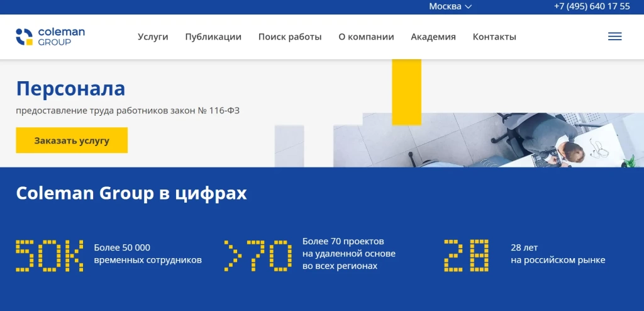The width and height of the screenshot is (644, 311).
Task: Open the Услуги menu item
Action: [153, 37]
